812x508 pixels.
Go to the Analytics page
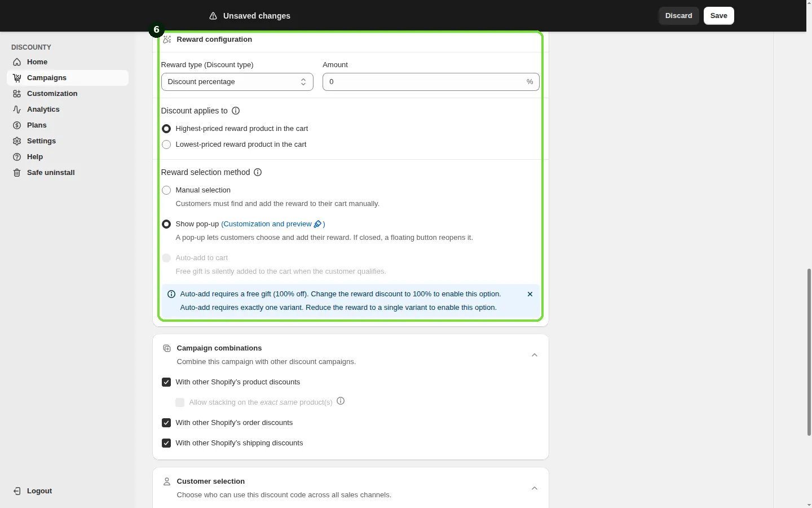pyautogui.click(x=68, y=110)
